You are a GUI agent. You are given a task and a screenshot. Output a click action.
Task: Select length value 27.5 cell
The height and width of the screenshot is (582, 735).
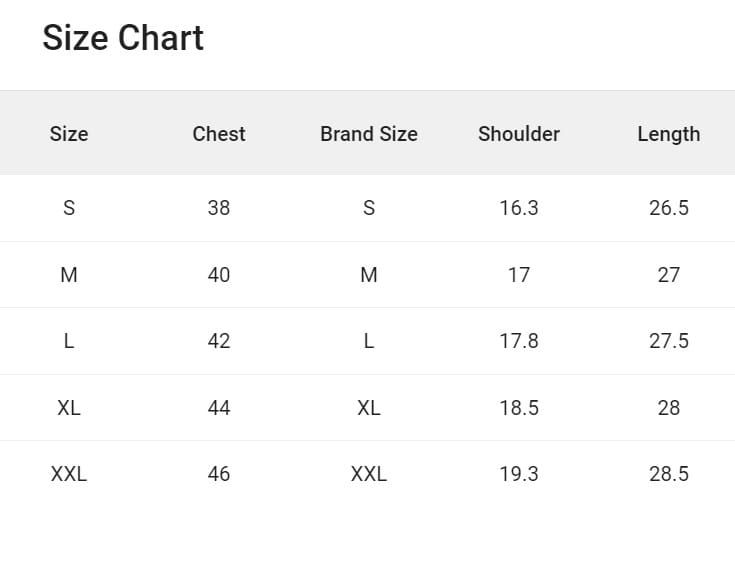669,341
